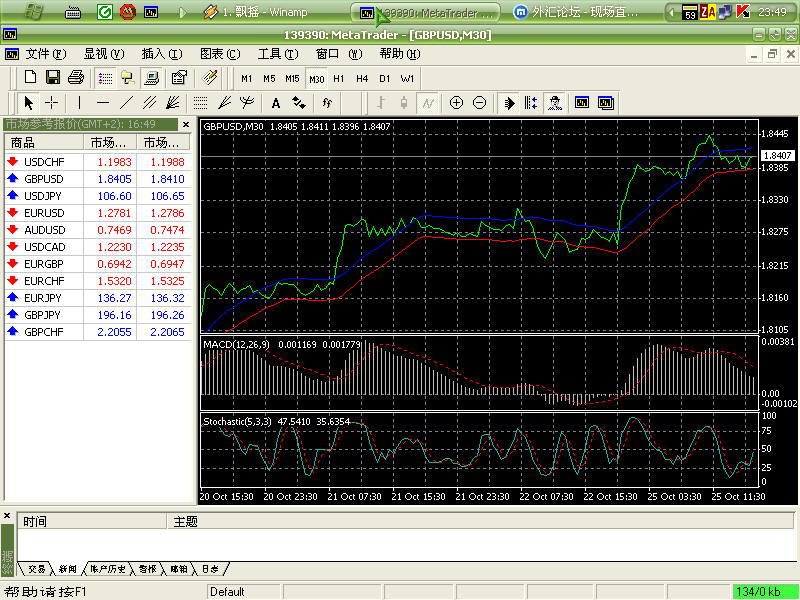Viewport: 800px width, 600px height.
Task: Select the EURUSD row in the market watch
Action: (x=44, y=212)
